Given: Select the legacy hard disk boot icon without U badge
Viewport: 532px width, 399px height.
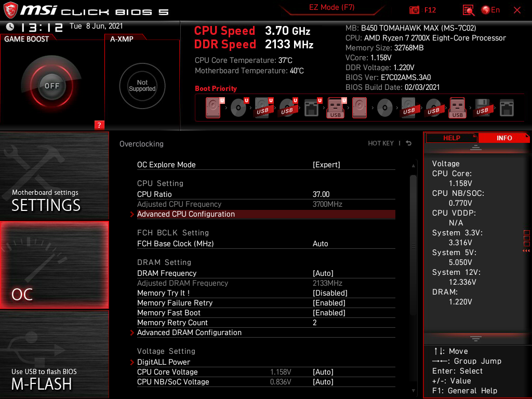Looking at the screenshot, I should 360,108.
